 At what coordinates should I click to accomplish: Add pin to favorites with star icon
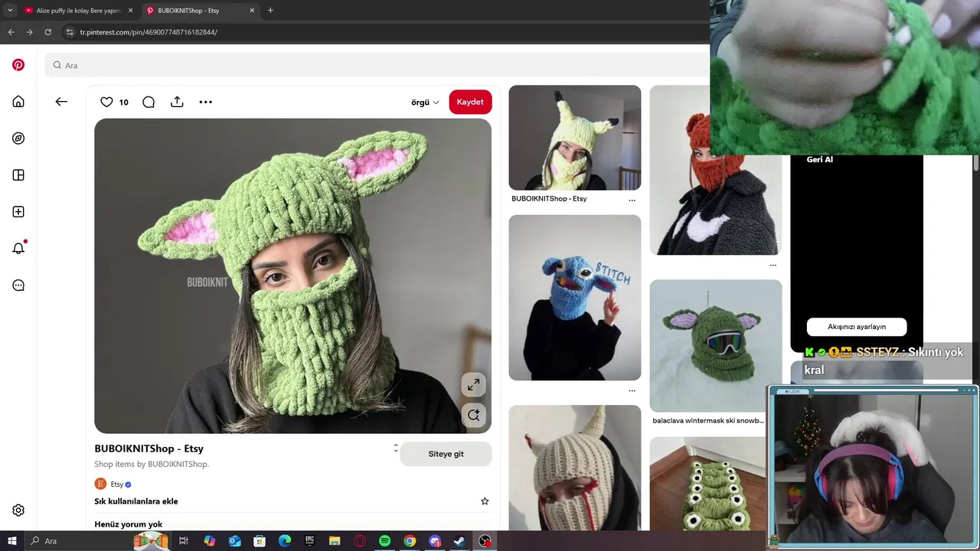point(485,501)
